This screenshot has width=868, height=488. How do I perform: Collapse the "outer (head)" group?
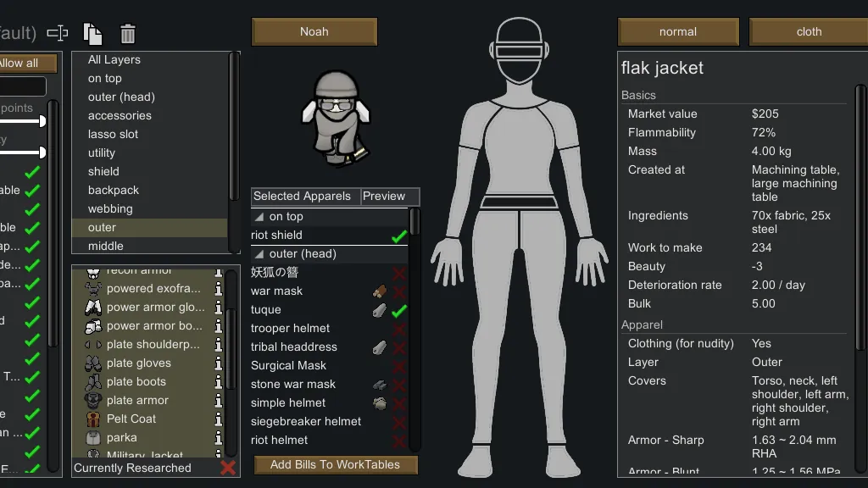(x=259, y=254)
